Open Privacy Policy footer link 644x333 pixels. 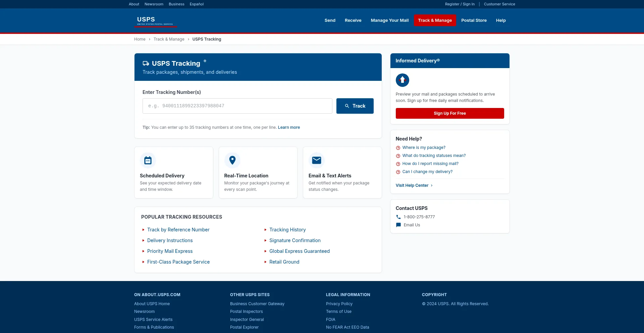(x=339, y=304)
